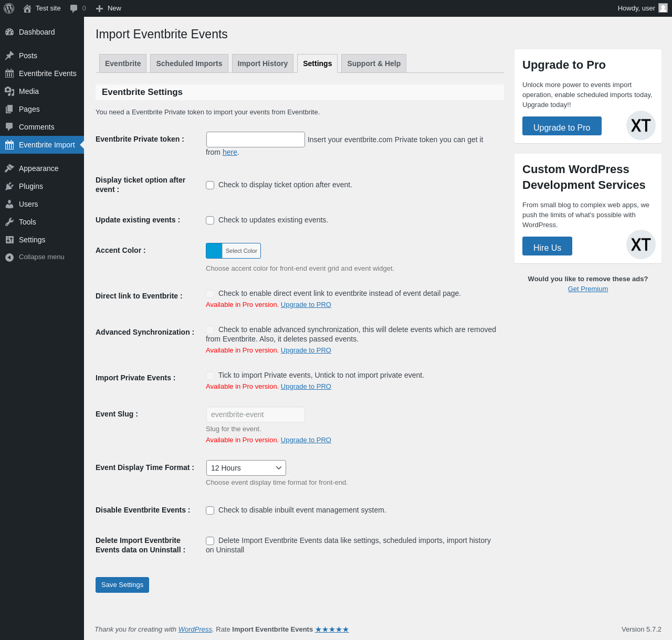672x640 pixels.
Task: Click the Howdy, user account menu
Action: (x=643, y=8)
